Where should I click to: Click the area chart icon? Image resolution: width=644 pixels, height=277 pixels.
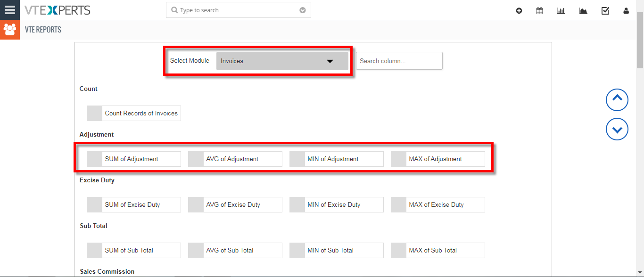(x=583, y=10)
